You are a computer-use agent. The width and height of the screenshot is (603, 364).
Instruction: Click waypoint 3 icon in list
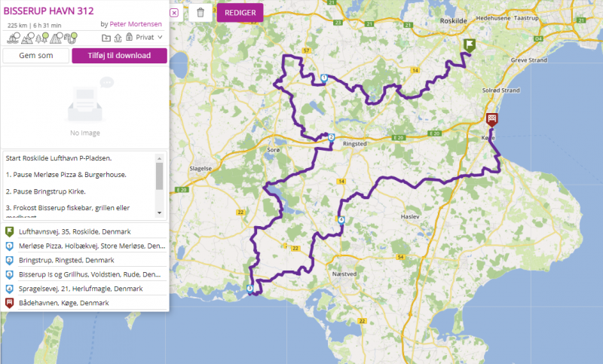point(9,274)
